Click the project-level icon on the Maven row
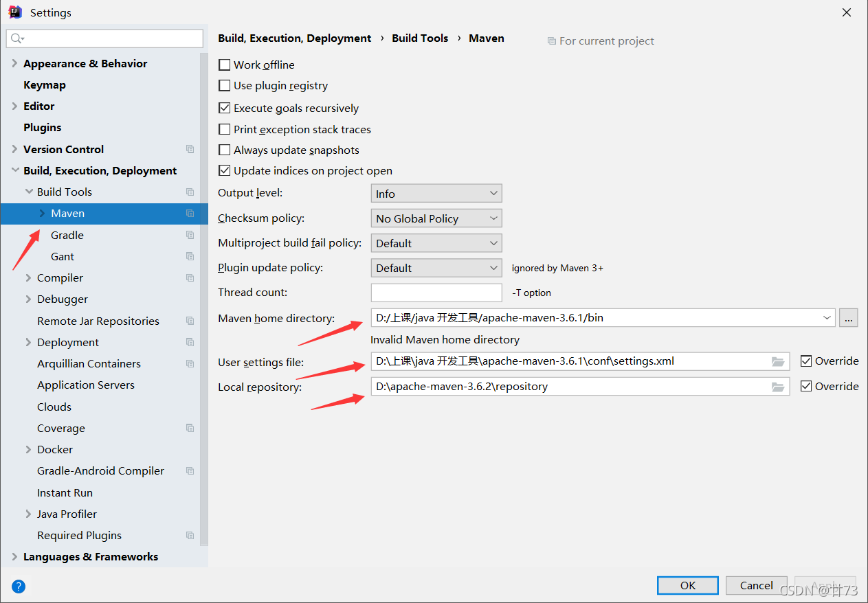The width and height of the screenshot is (868, 603). pos(190,214)
